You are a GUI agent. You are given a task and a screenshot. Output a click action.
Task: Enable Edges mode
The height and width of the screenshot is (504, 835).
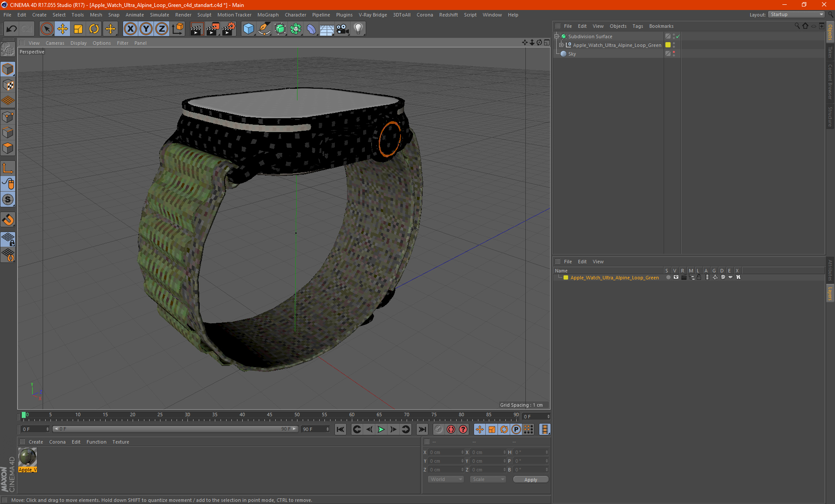[x=8, y=133]
